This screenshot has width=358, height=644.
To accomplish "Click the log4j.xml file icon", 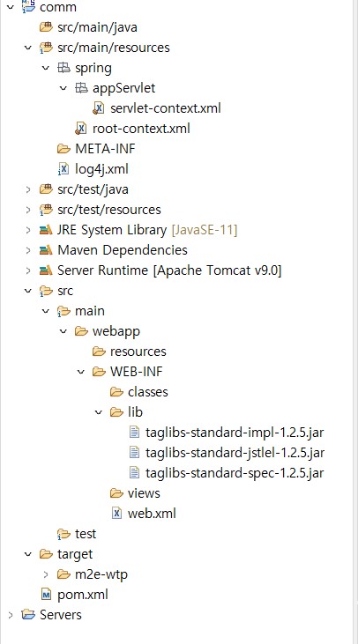I will click(63, 169).
